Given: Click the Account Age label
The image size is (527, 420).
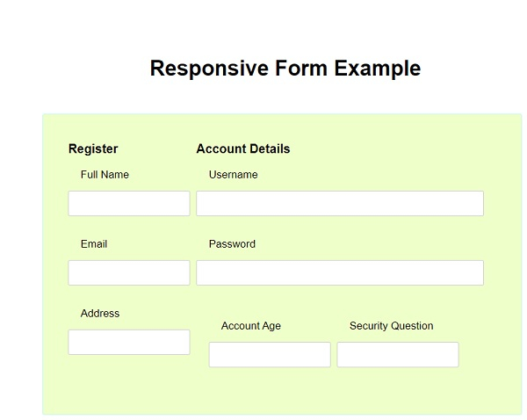Looking at the screenshot, I should pos(251,326).
